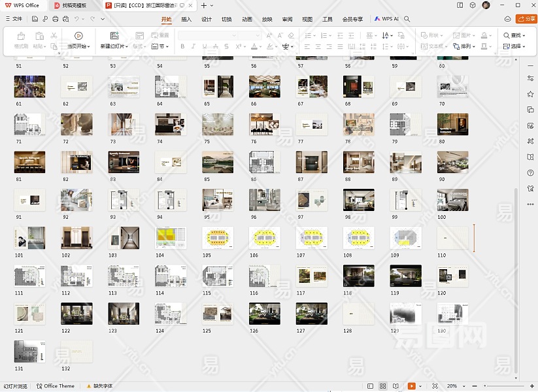538x392 pixels.
Task: Click the orange 分享 share button
Action: (x=526, y=19)
